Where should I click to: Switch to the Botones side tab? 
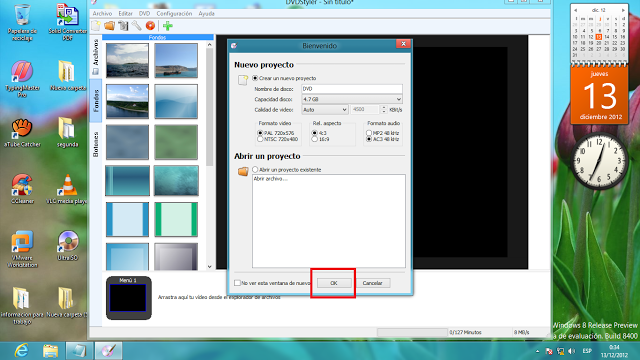(96, 144)
